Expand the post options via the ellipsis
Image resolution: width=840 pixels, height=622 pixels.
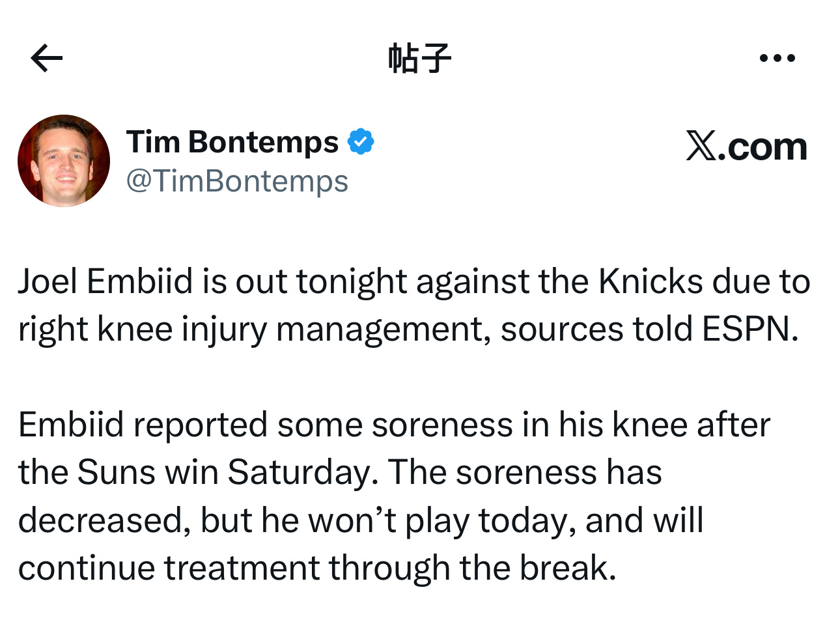tap(777, 58)
